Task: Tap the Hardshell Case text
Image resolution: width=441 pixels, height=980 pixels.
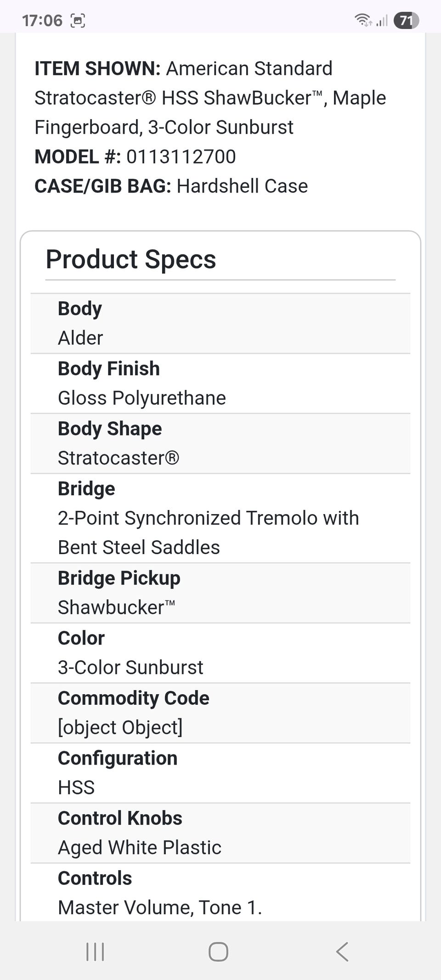Action: pos(242,186)
